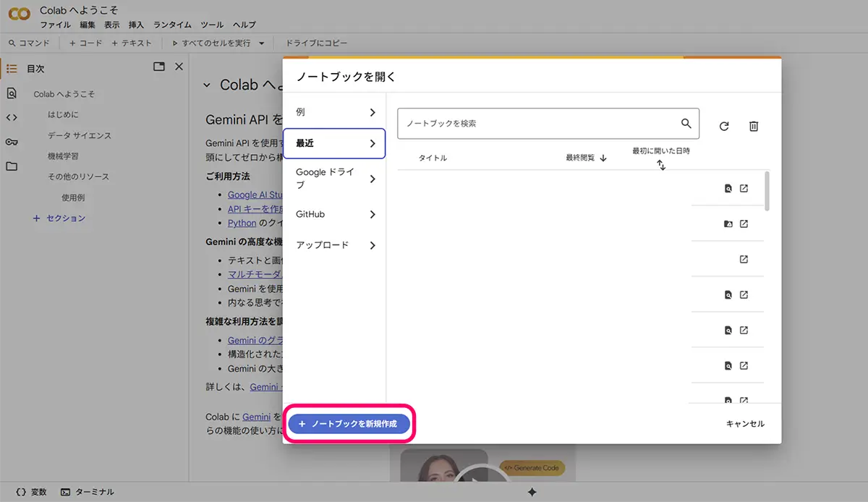Add a code cell with + コード

(x=85, y=43)
